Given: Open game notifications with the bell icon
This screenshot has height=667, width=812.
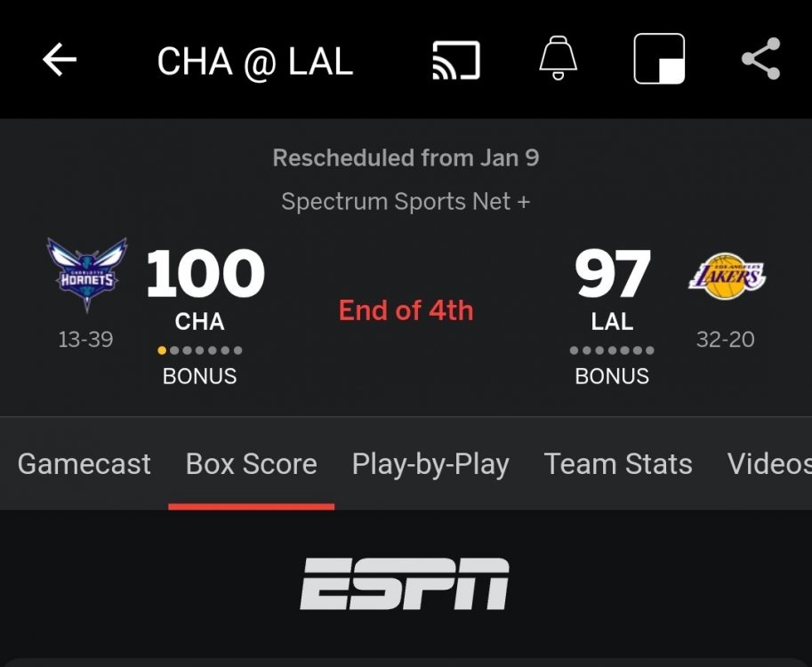Looking at the screenshot, I should point(558,59).
